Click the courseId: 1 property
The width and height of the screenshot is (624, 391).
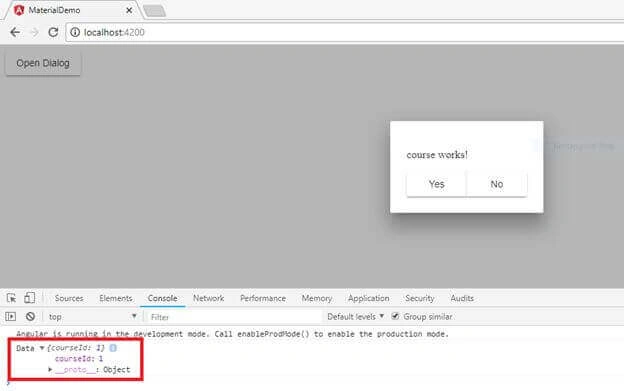79,359
